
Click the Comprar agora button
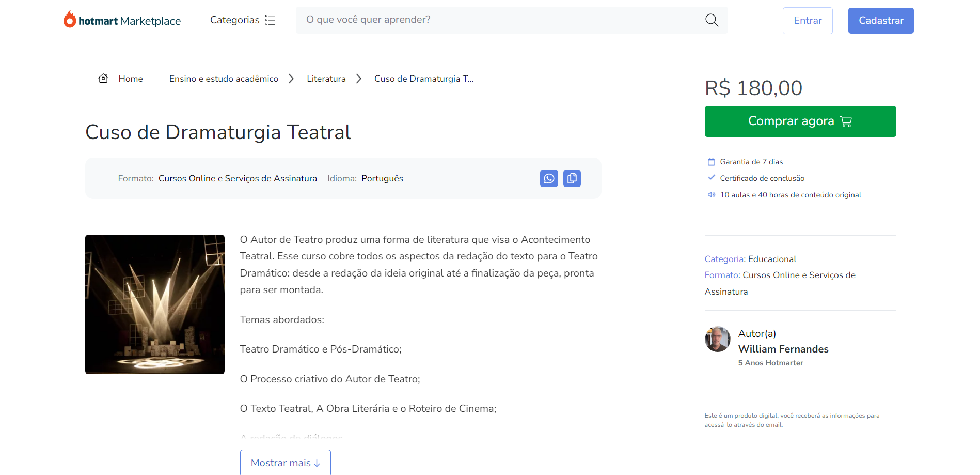[800, 121]
